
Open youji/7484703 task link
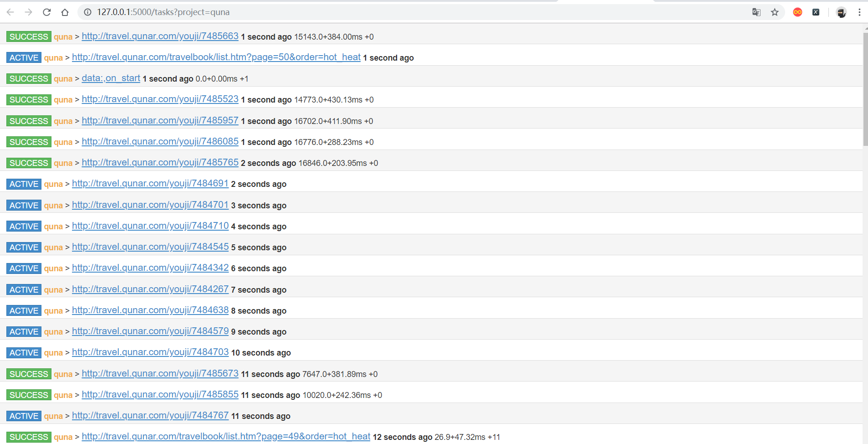tap(150, 352)
